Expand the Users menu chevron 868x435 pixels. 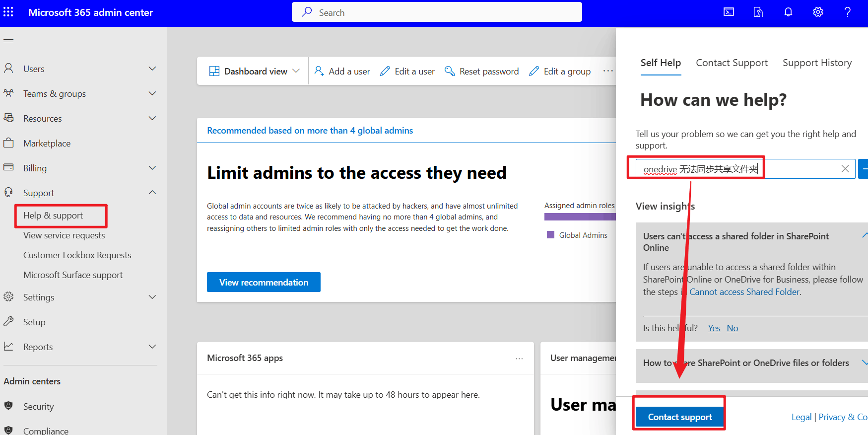152,69
